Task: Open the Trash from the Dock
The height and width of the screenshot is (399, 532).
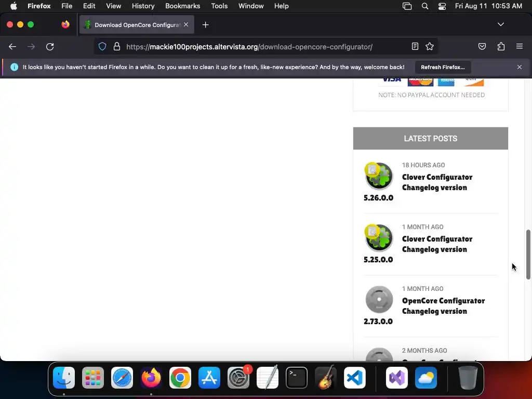Action: (x=468, y=378)
